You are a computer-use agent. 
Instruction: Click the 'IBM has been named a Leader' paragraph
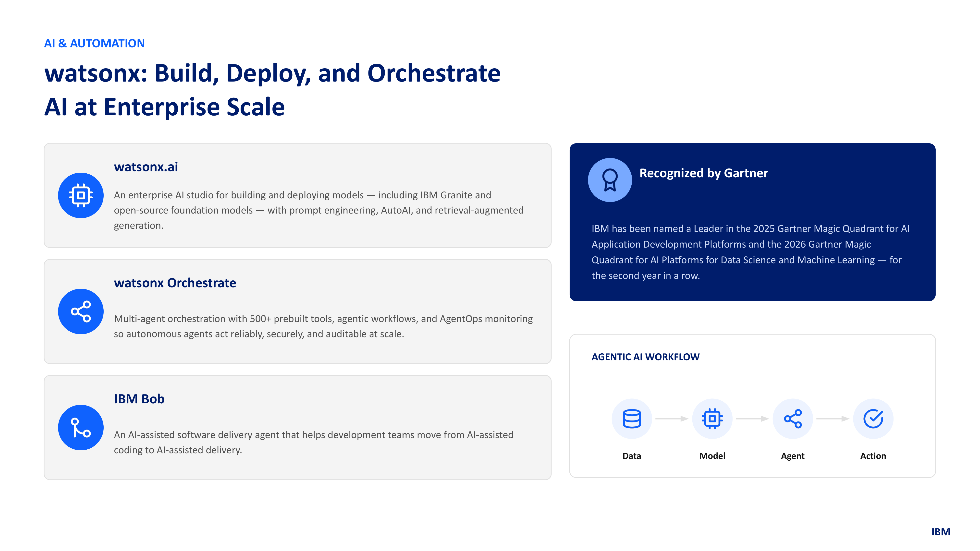coord(751,252)
